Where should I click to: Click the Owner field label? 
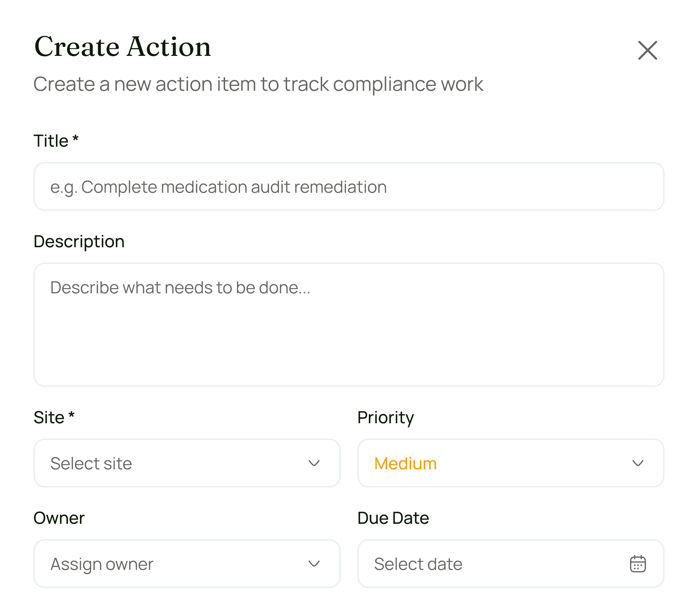pos(59,519)
